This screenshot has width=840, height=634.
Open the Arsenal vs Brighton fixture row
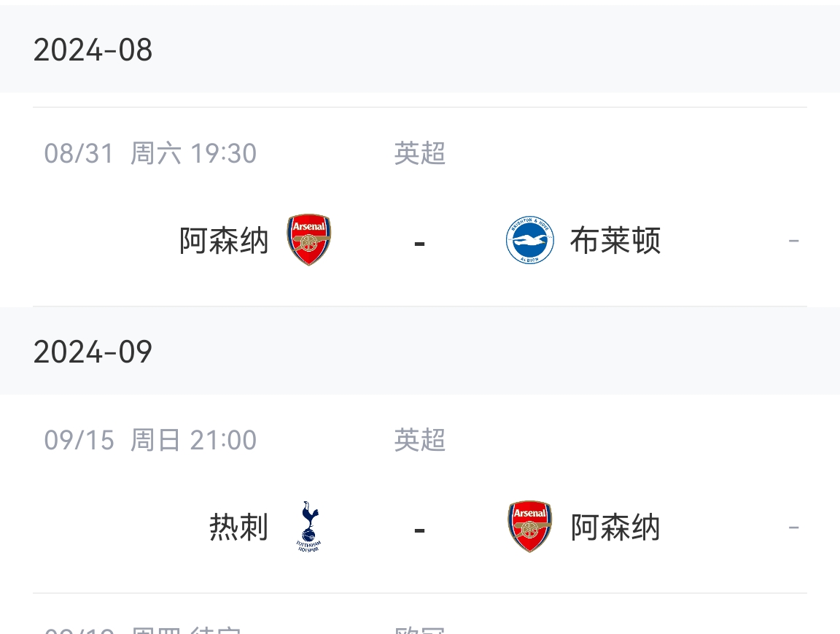coord(420,207)
